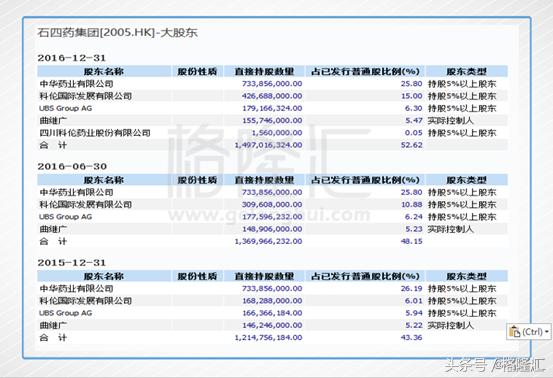The image size is (553, 378).
Task: Select 曲继广 in the 2015-12-31 table
Action: click(53, 325)
